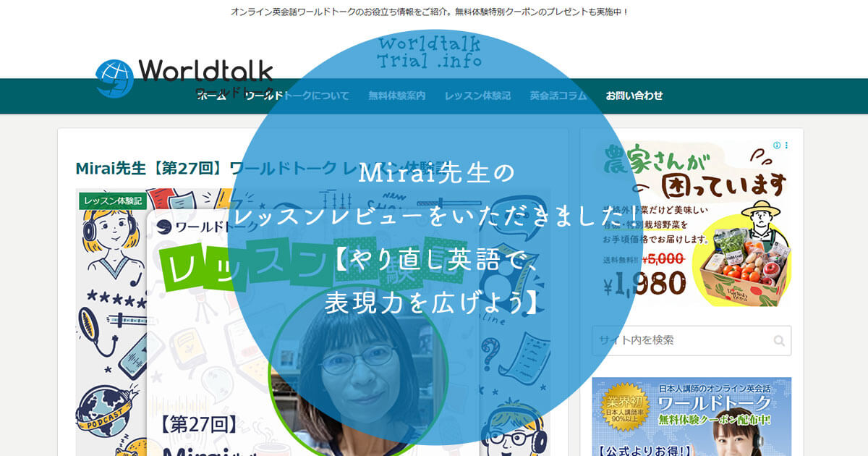Select 英会話コラム in the navigation bar
The image size is (868, 456).
(558, 96)
